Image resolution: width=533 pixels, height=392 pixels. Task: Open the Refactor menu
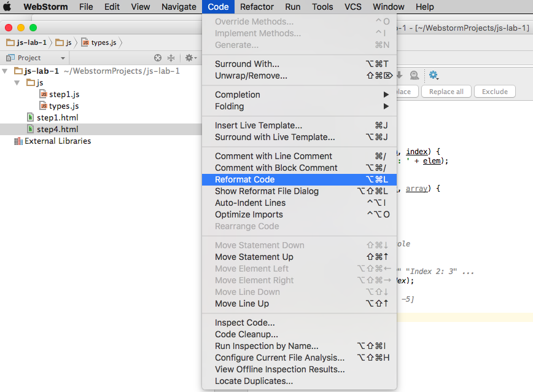point(257,7)
